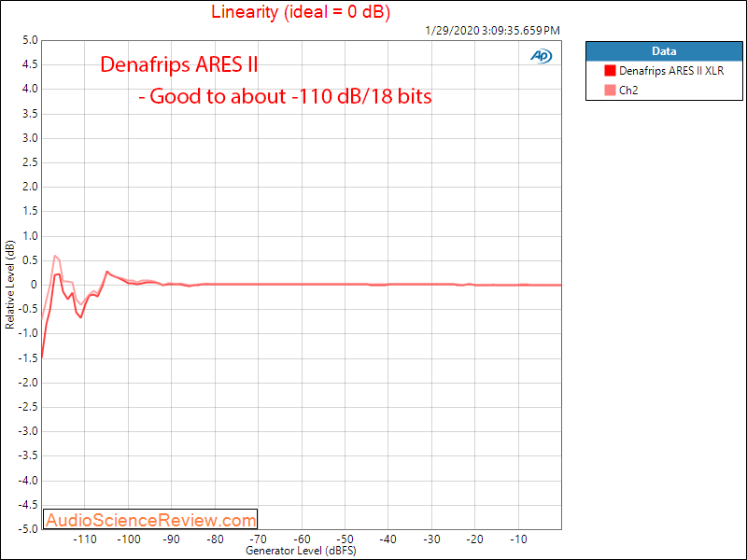Click the 4.5 y-axis tick label

pos(30,64)
